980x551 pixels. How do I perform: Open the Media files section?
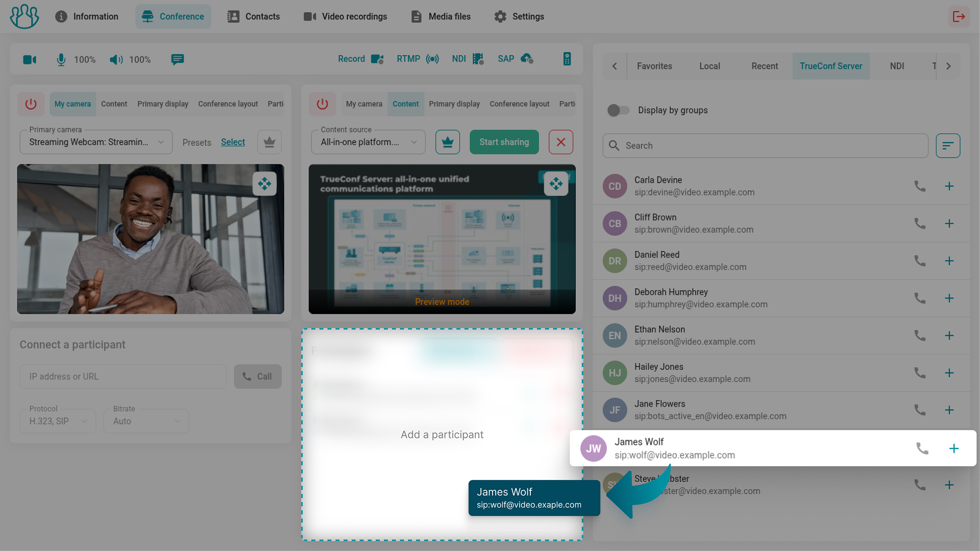click(441, 16)
